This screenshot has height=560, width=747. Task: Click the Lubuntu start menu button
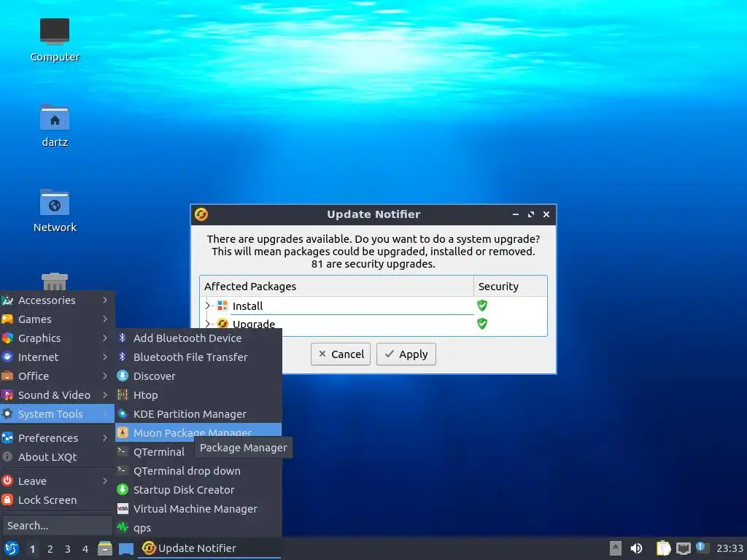[12, 548]
